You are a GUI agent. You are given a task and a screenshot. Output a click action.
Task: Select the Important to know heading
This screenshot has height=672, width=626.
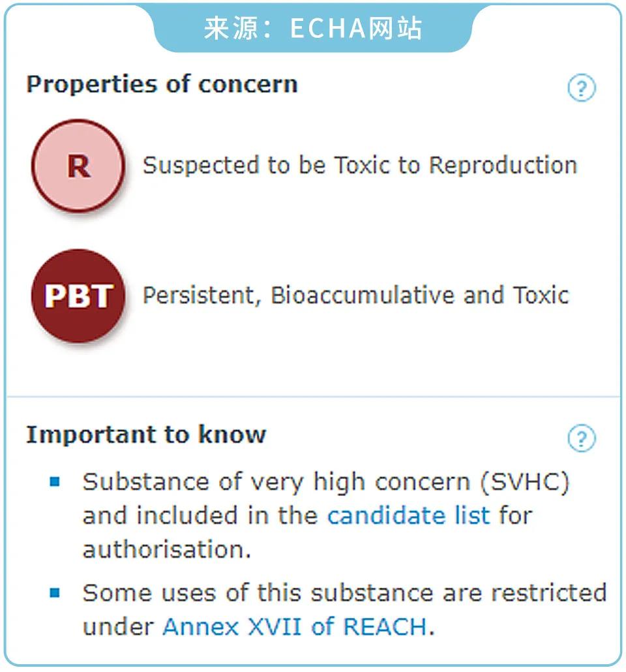pyautogui.click(x=146, y=435)
